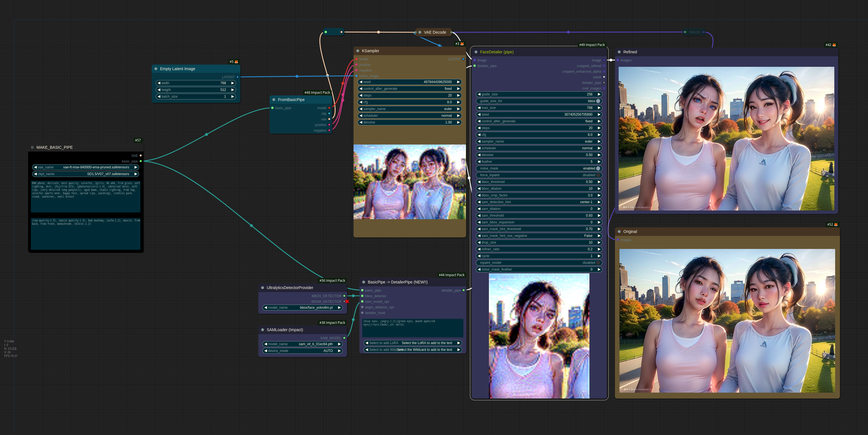Click the KSampler latent preview image
Image resolution: width=868 pixels, height=435 pixels.
pyautogui.click(x=409, y=182)
